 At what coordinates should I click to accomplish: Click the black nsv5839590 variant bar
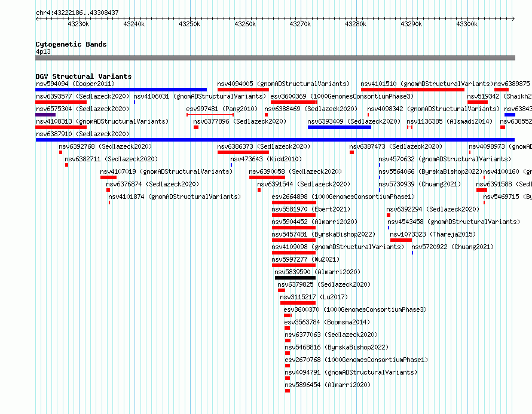coord(295,278)
